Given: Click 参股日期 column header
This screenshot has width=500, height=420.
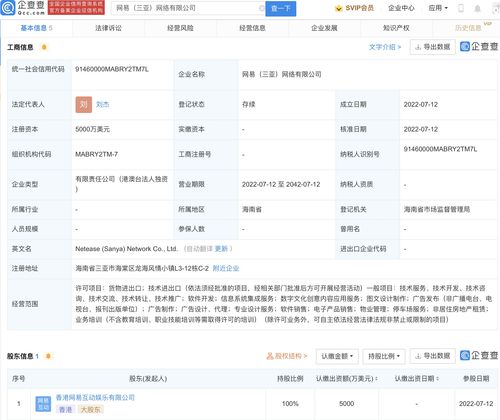Looking at the screenshot, I should [x=476, y=378].
